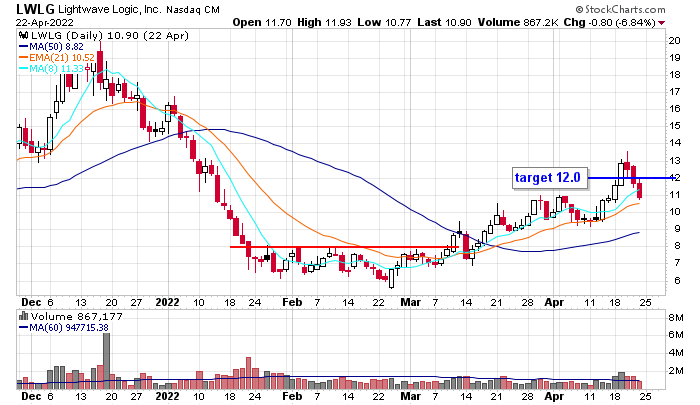Click the 2022 label under price chart
Screen dimensions: 700x405
(x=167, y=302)
